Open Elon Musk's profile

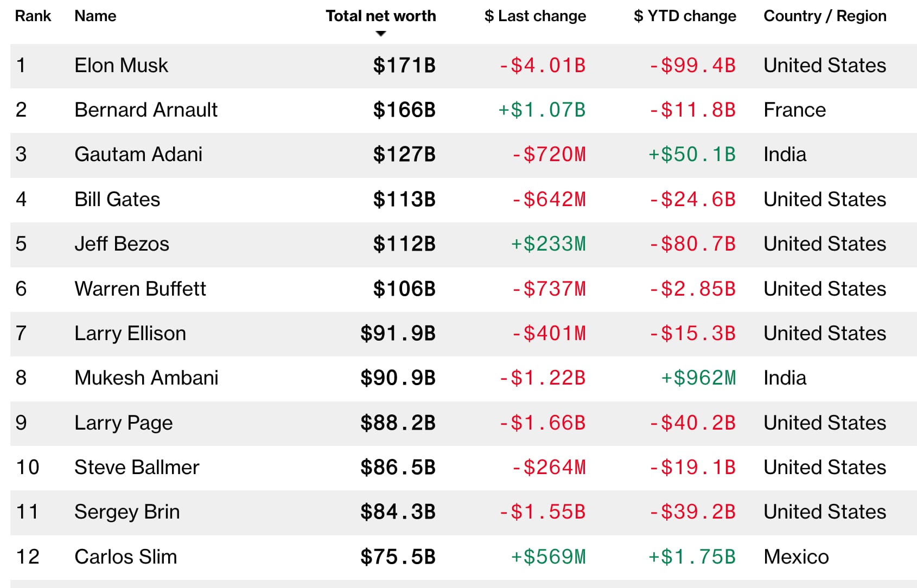(121, 66)
